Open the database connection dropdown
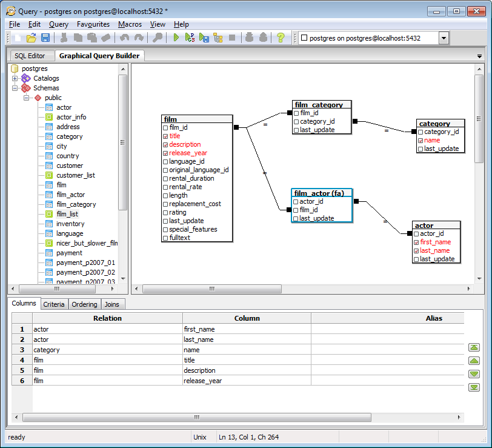The width and height of the screenshot is (492, 448). (x=442, y=37)
